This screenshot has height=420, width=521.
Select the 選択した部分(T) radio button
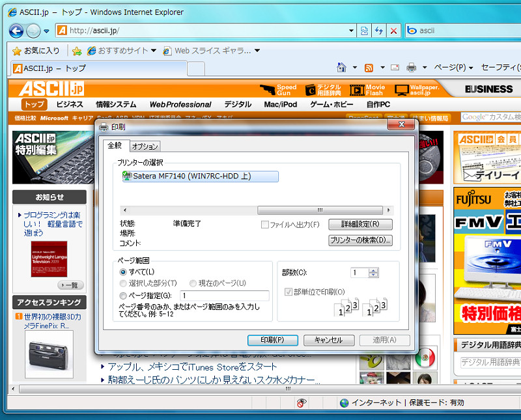click(x=123, y=283)
